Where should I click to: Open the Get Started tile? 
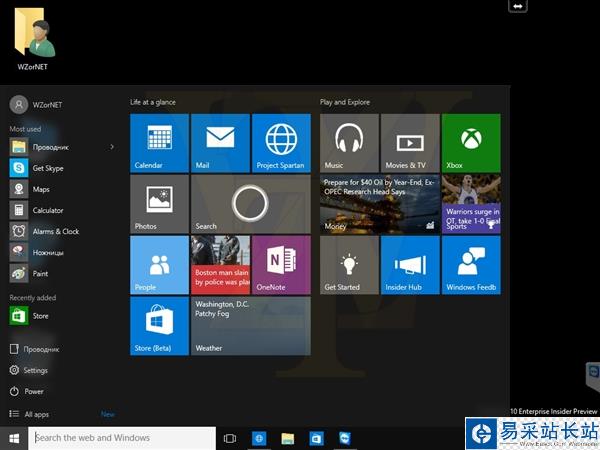coord(349,265)
